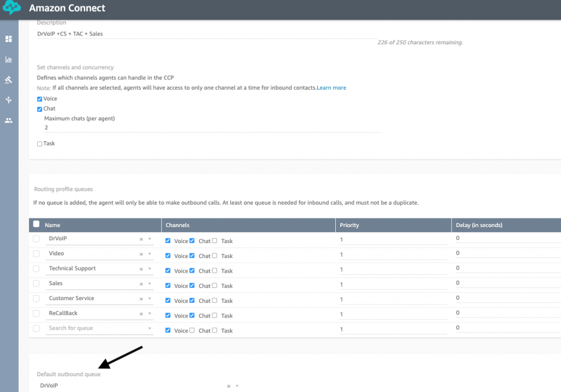Click the Routing profile queues heading
This screenshot has width=561, height=392.
coord(64,189)
